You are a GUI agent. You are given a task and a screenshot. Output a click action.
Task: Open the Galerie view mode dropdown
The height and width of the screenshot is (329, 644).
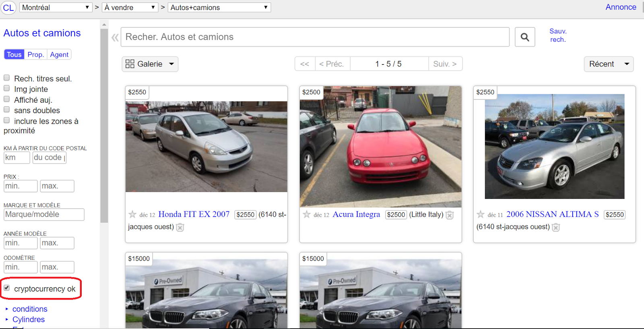click(150, 64)
